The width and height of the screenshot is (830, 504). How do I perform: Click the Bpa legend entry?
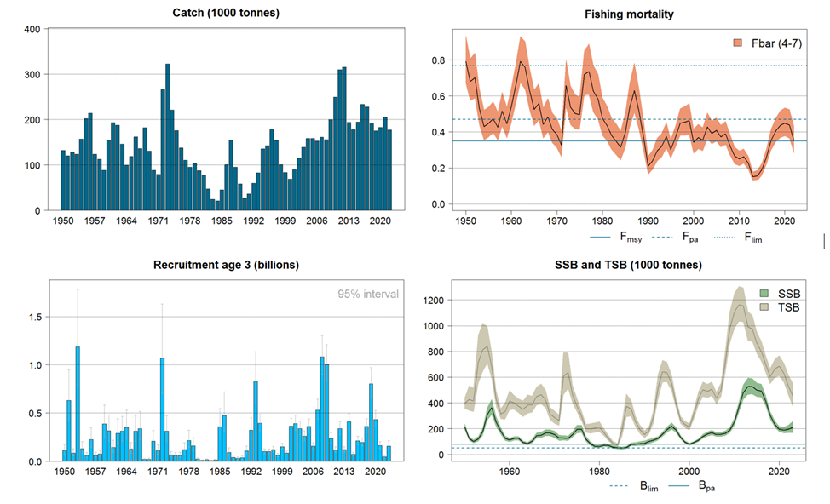(691, 486)
